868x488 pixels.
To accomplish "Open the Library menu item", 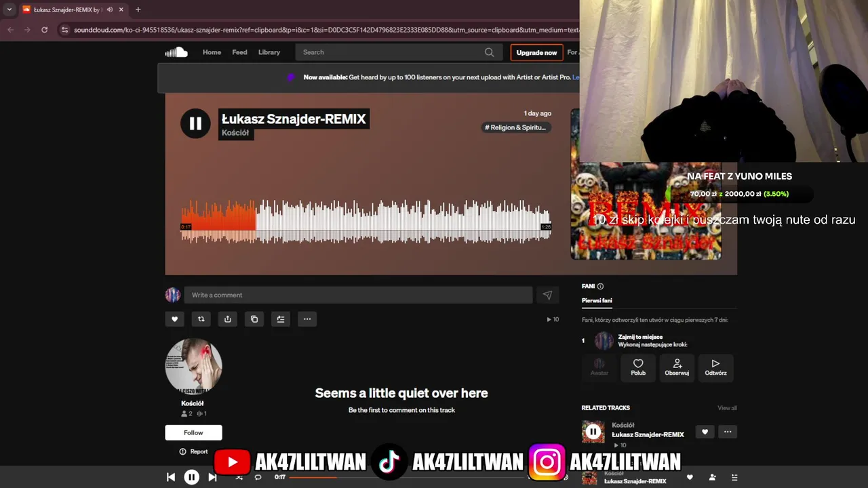I will (x=269, y=52).
